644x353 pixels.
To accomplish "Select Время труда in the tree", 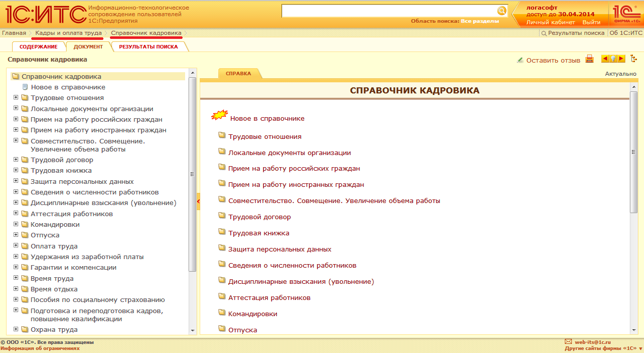I will click(52, 278).
